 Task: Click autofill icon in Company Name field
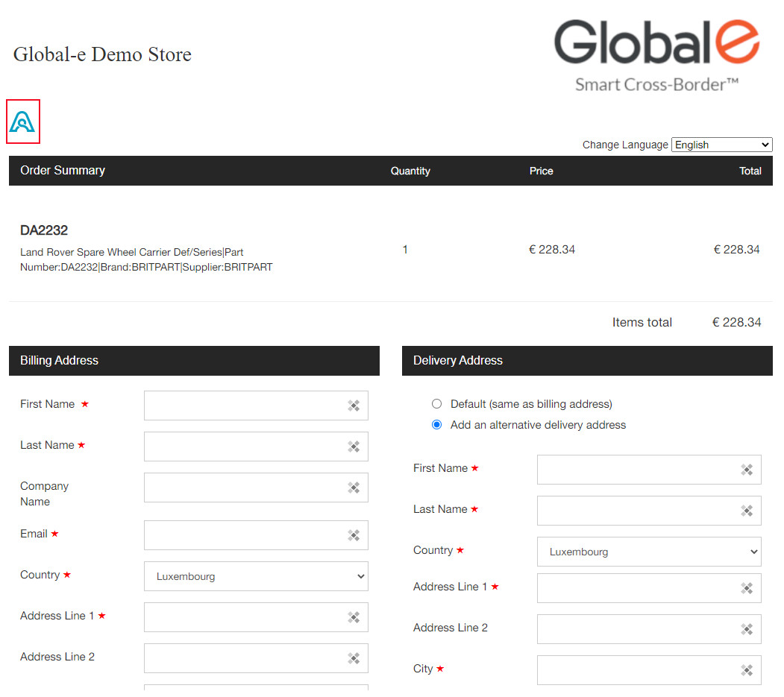[x=354, y=488]
